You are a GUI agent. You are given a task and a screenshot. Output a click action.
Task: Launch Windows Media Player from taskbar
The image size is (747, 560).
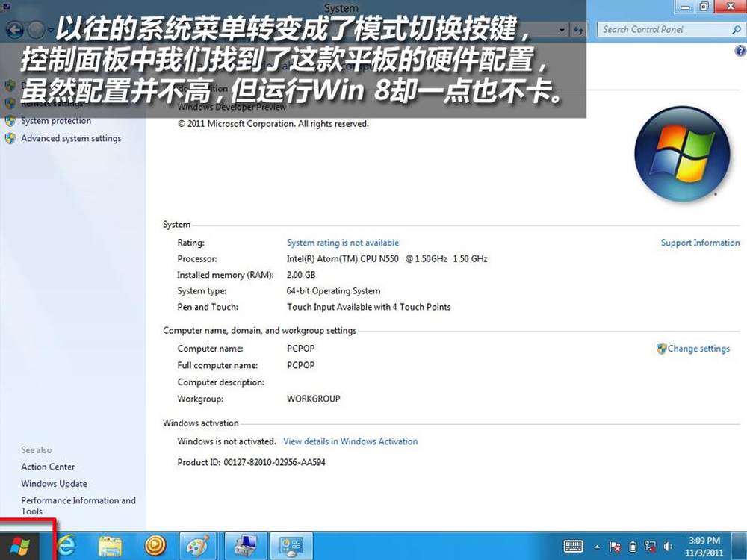click(x=155, y=546)
